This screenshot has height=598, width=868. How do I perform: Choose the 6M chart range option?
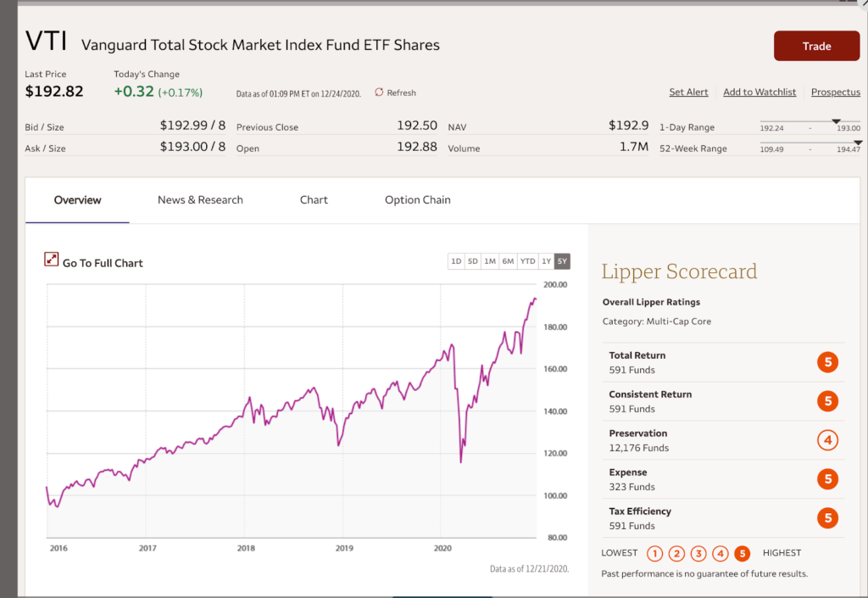pos(508,261)
